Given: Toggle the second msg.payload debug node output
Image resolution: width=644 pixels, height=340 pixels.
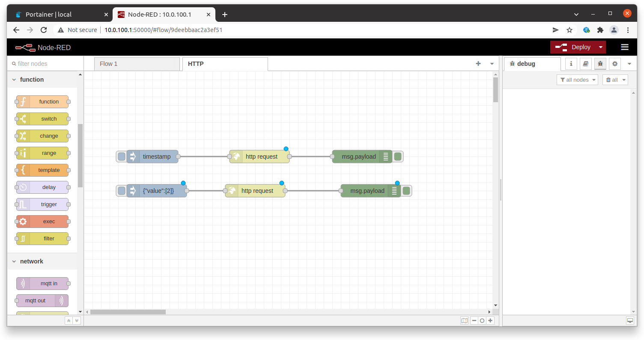Looking at the screenshot, I should [x=406, y=191].
